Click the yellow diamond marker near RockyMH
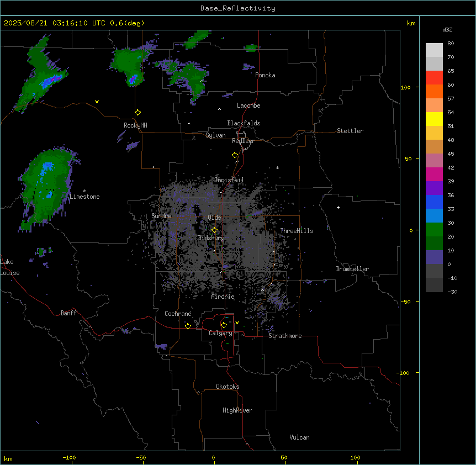This screenshot has height=465, width=476. (138, 113)
